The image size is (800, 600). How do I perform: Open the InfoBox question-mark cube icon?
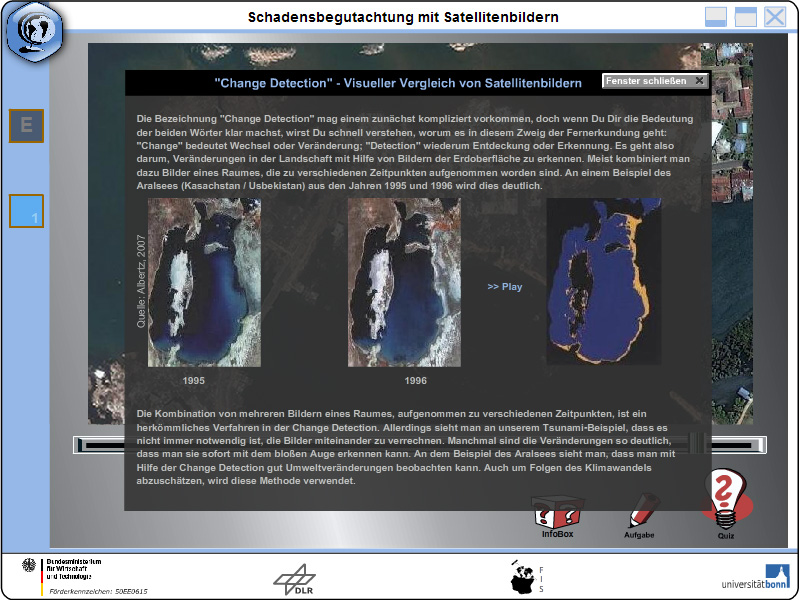click(557, 513)
